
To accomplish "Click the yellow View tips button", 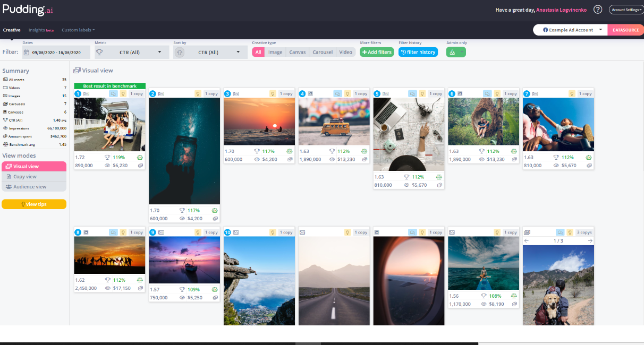I will (x=34, y=204).
